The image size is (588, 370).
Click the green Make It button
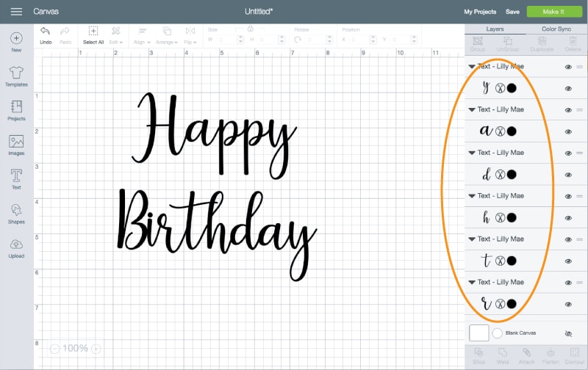click(x=553, y=12)
